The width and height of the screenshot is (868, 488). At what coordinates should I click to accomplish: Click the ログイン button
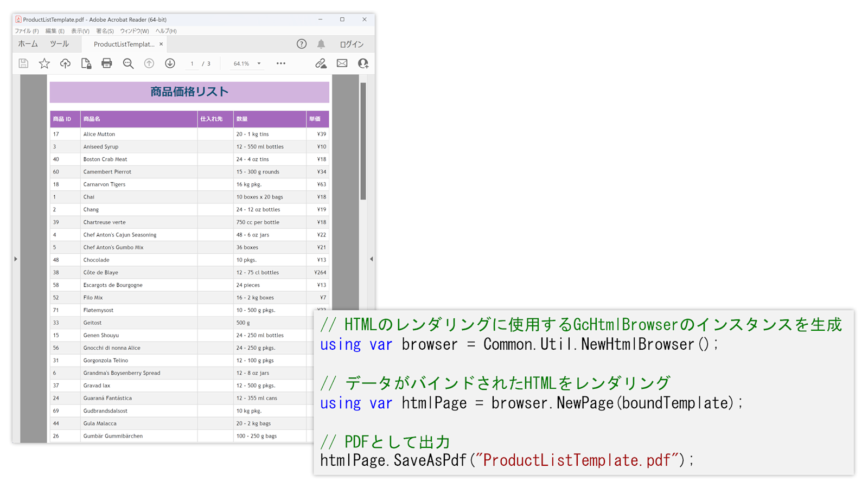tap(352, 44)
